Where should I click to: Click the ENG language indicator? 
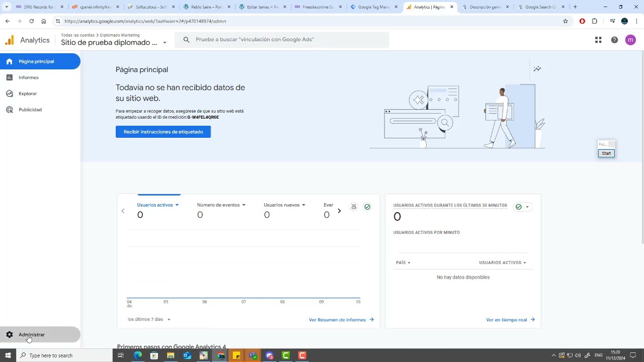[598, 355]
